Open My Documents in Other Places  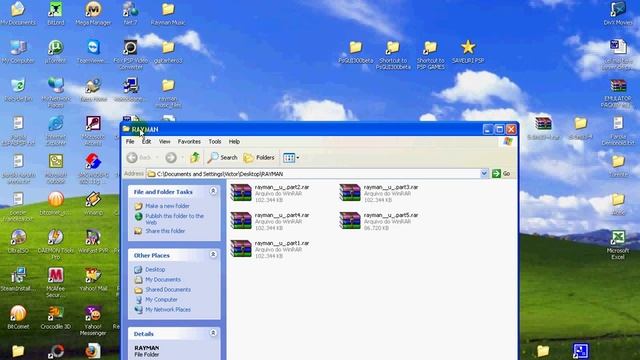[x=163, y=280]
